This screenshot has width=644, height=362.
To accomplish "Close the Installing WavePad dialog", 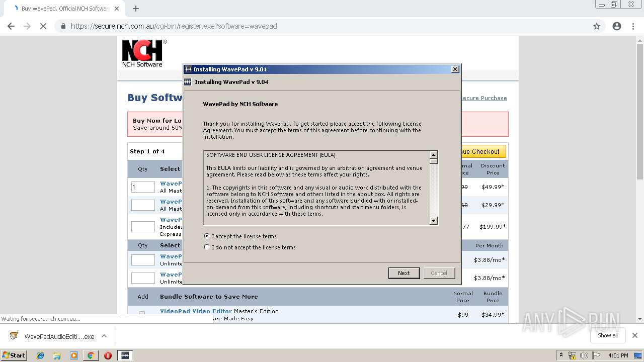I will (x=455, y=69).
